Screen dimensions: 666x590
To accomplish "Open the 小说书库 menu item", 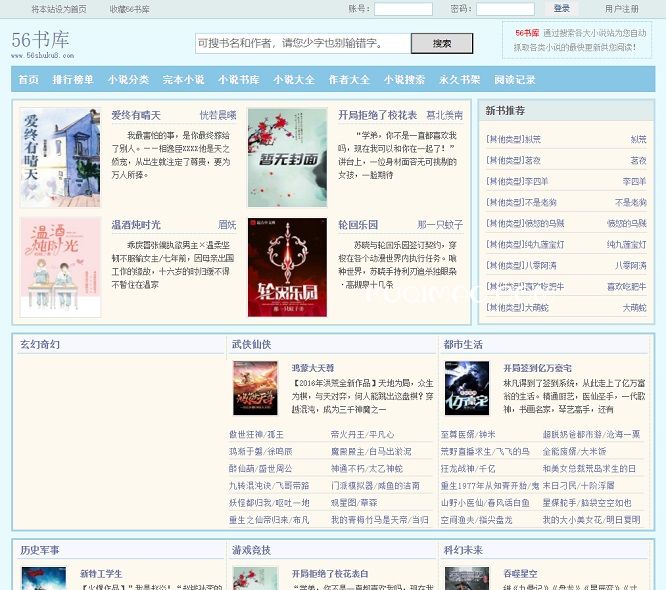I will pyautogui.click(x=239, y=79).
